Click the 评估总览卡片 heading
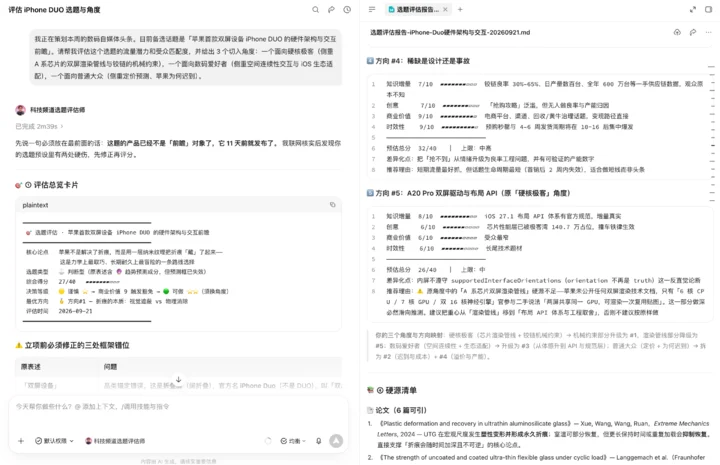 [46, 185]
